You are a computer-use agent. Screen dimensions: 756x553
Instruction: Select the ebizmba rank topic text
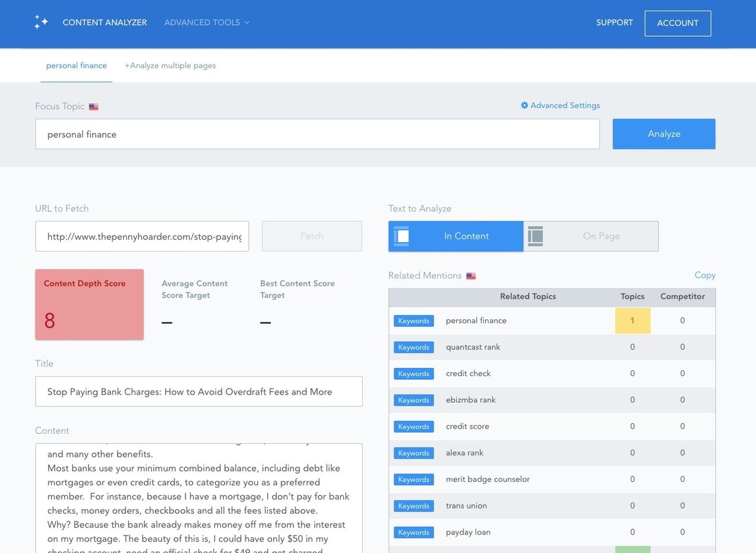[470, 400]
